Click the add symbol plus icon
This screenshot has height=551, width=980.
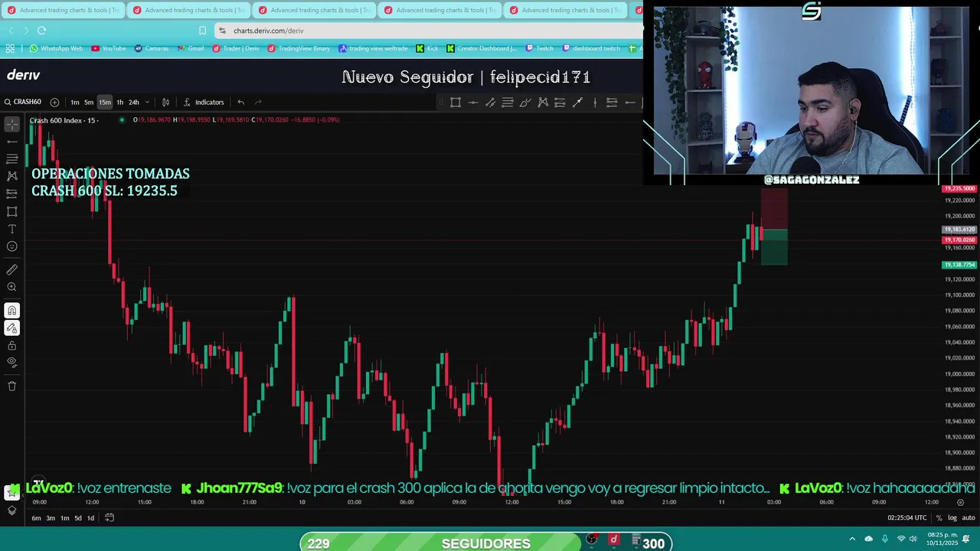[x=54, y=102]
